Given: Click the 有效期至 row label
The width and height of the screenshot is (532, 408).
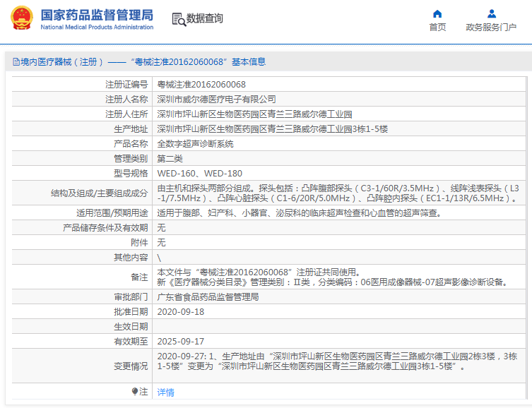Looking at the screenshot, I should coord(131,342).
